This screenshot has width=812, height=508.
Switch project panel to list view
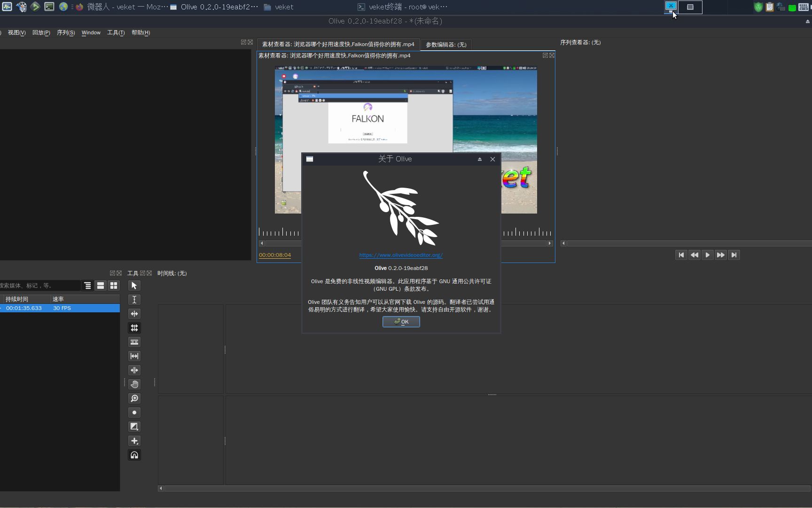[x=101, y=286]
